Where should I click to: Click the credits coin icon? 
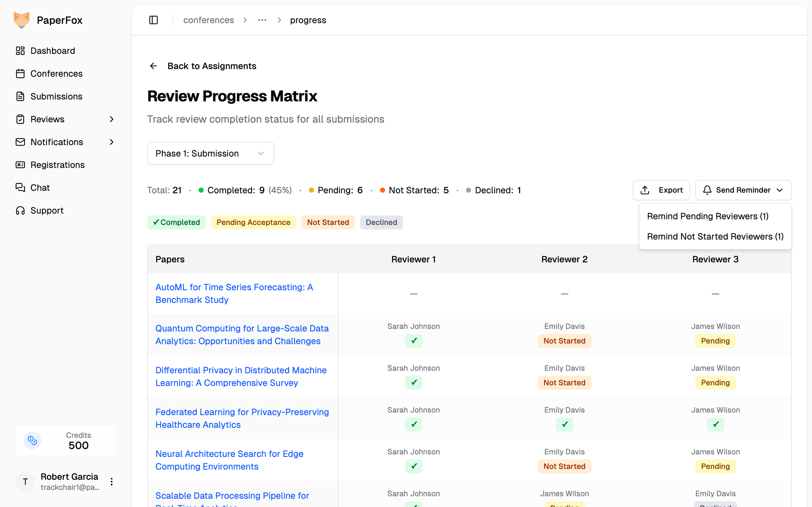(x=32, y=440)
